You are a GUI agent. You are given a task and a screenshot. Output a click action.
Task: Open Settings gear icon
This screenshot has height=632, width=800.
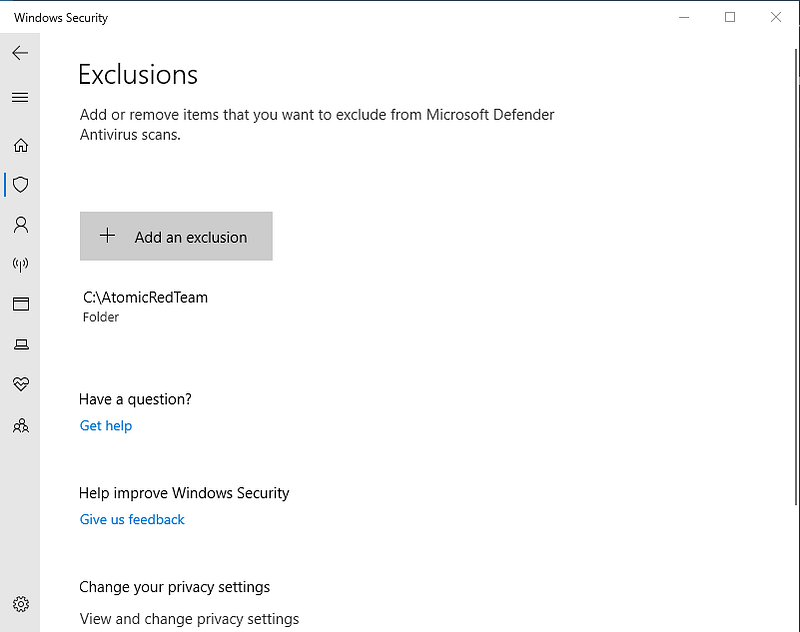point(20,604)
